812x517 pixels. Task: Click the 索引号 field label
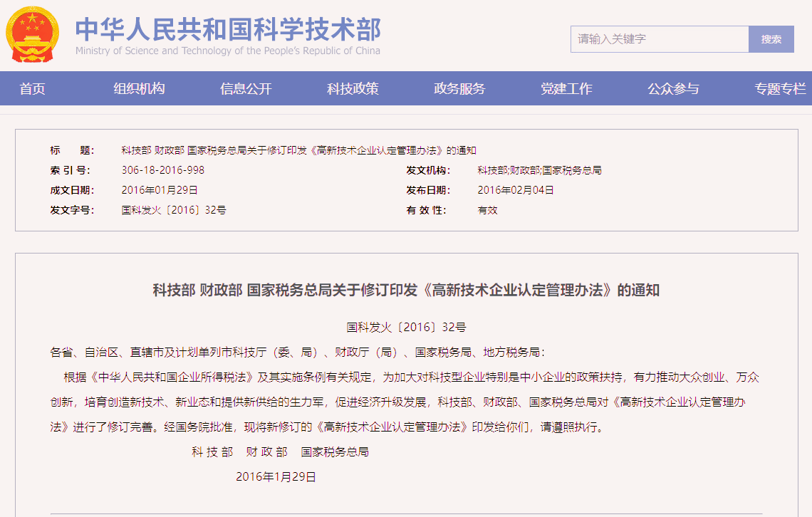pos(70,170)
